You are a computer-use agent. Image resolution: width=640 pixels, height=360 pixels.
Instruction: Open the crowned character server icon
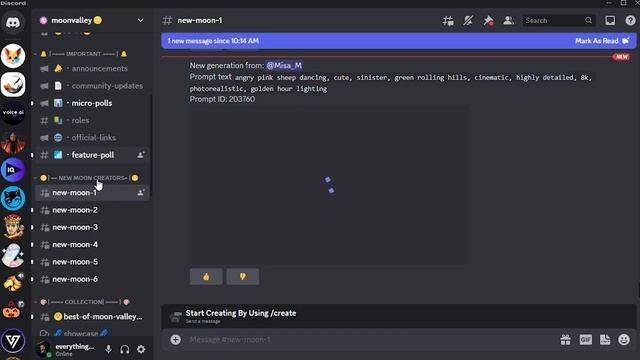coord(13,226)
